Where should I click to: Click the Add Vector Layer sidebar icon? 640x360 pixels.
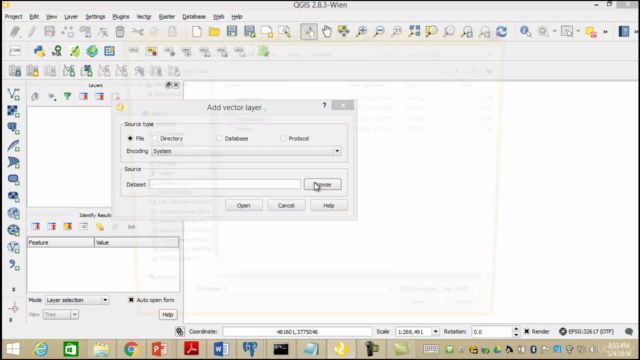click(13, 94)
